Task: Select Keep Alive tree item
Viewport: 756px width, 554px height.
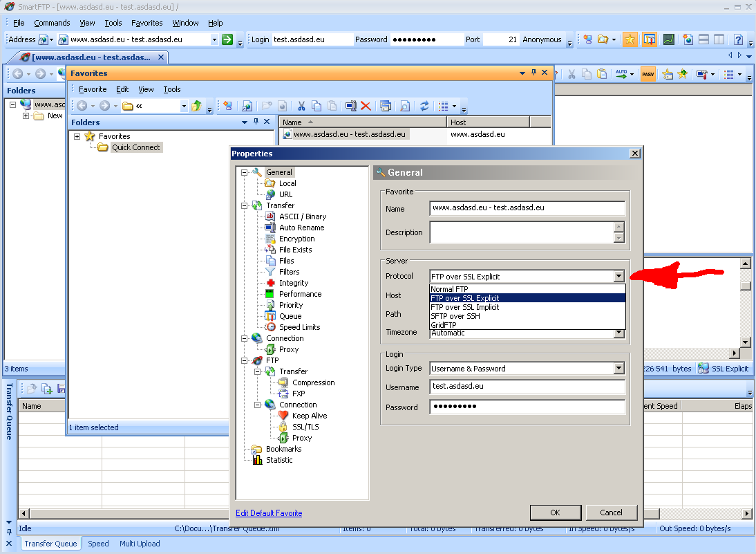Action: tap(310, 416)
